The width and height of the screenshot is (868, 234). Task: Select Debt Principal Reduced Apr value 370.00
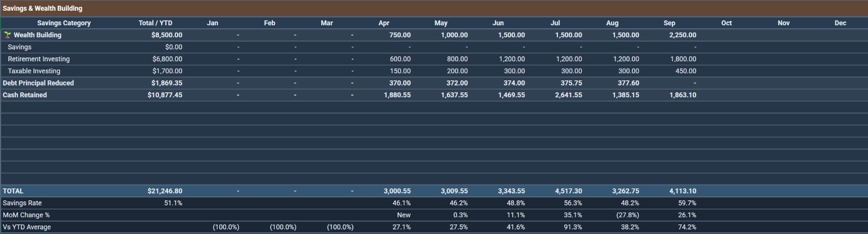point(400,83)
